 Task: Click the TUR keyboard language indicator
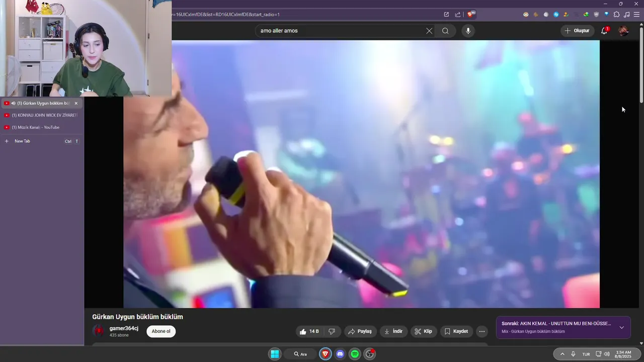click(x=586, y=354)
